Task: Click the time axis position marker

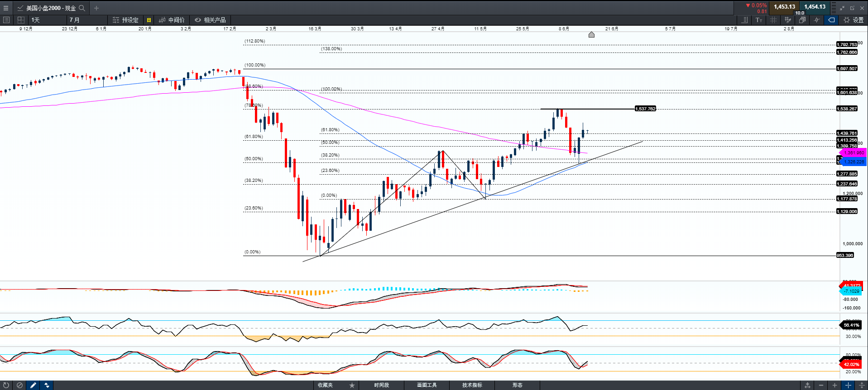Action: tap(591, 35)
